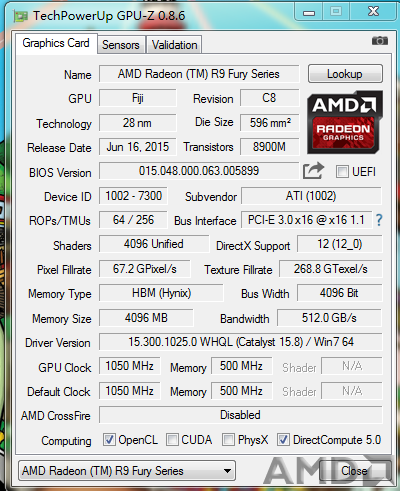Click the AMD Radeon Graphics logo
Image resolution: width=400 pixels, height=491 pixels.
tap(345, 122)
